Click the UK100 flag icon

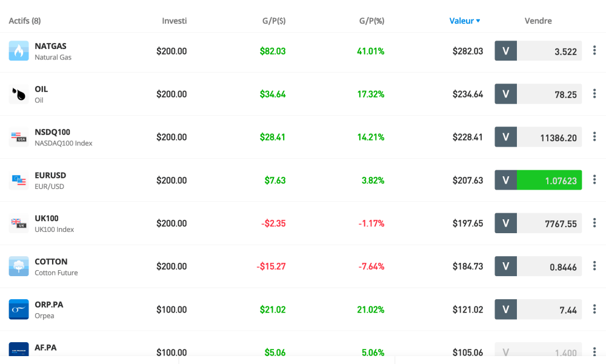19,223
